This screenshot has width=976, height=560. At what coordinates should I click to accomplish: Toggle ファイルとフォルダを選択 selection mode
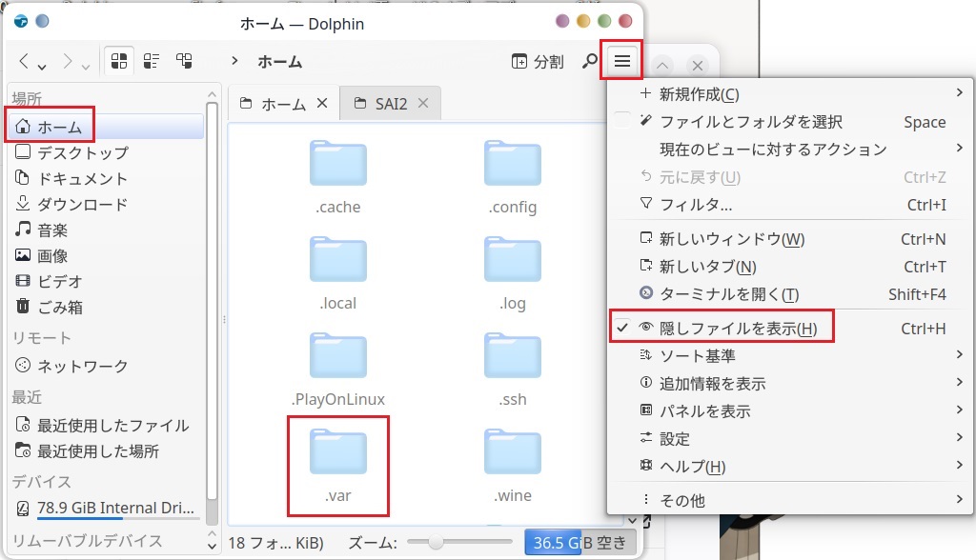pyautogui.click(x=750, y=122)
